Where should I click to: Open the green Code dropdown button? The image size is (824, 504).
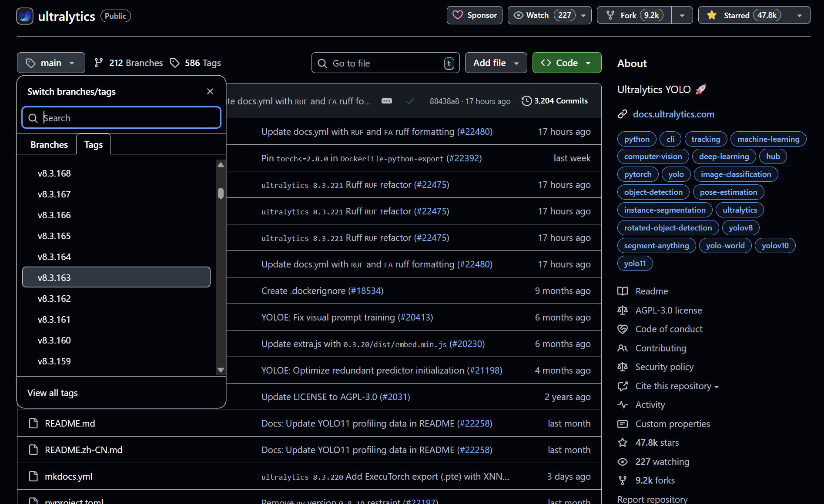pos(567,63)
